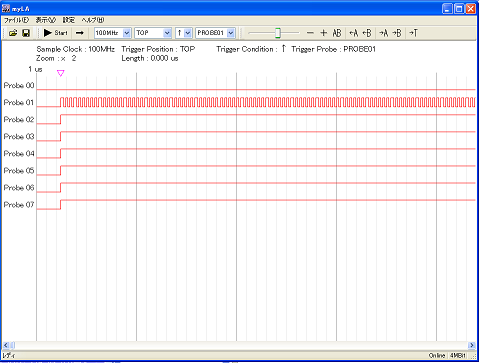The height and width of the screenshot is (363, 479).
Task: Open the TOP trigger position dropdown
Action: click(x=167, y=33)
